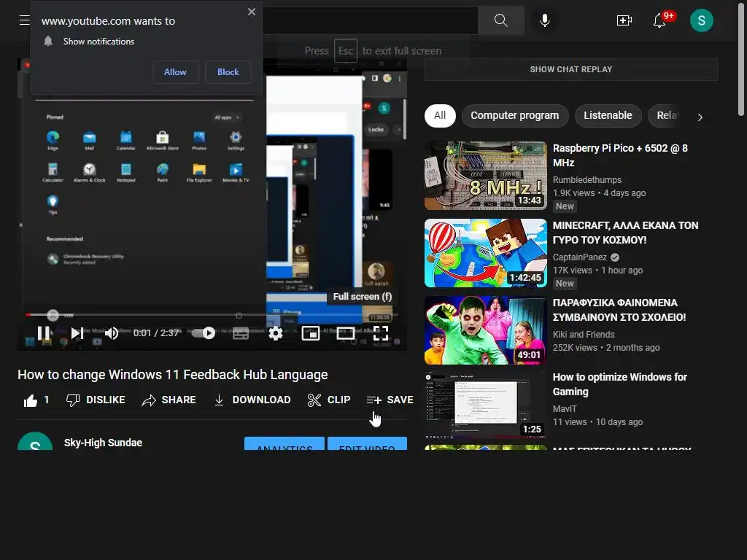Enter full screen mode
Image resolution: width=747 pixels, height=560 pixels.
point(381,333)
